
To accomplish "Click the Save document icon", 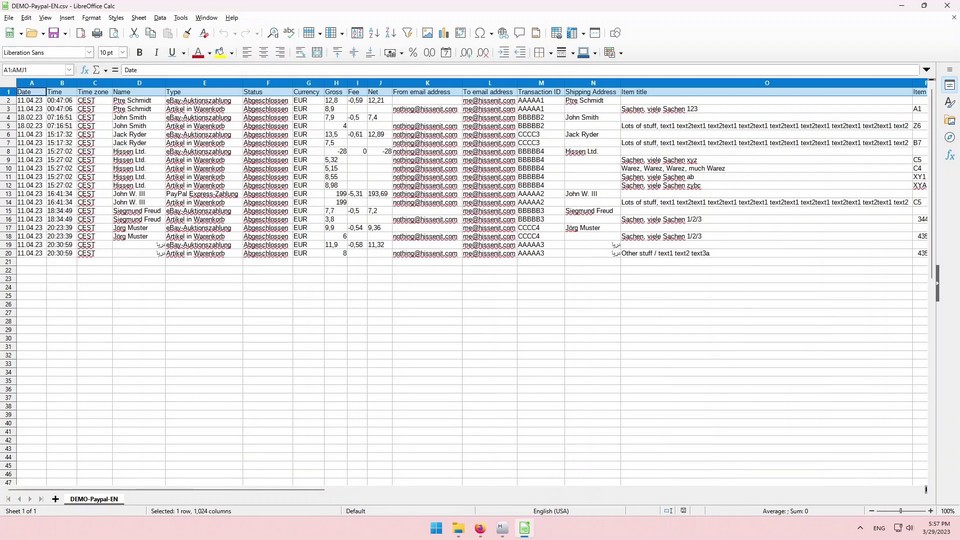I will pos(54,33).
